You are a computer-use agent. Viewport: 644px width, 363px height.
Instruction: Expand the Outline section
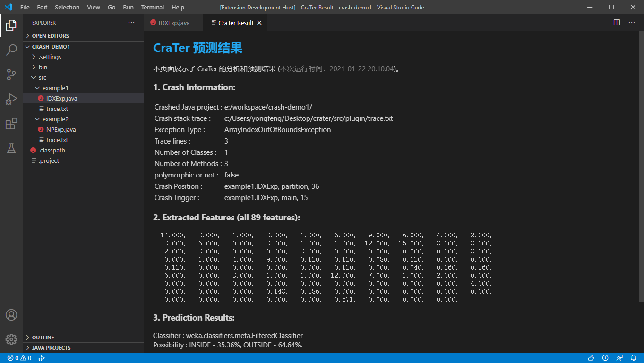83,338
